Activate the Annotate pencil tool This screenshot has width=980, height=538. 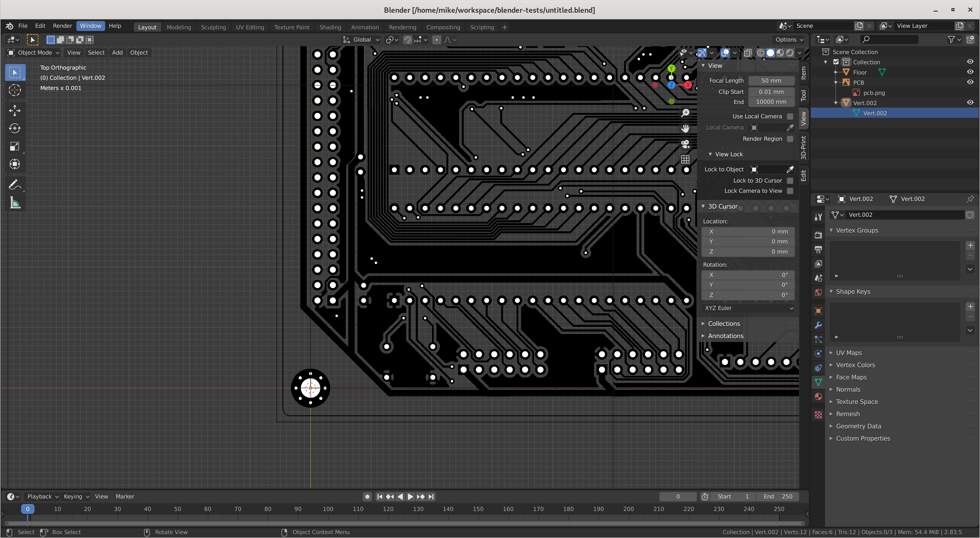pos(15,185)
